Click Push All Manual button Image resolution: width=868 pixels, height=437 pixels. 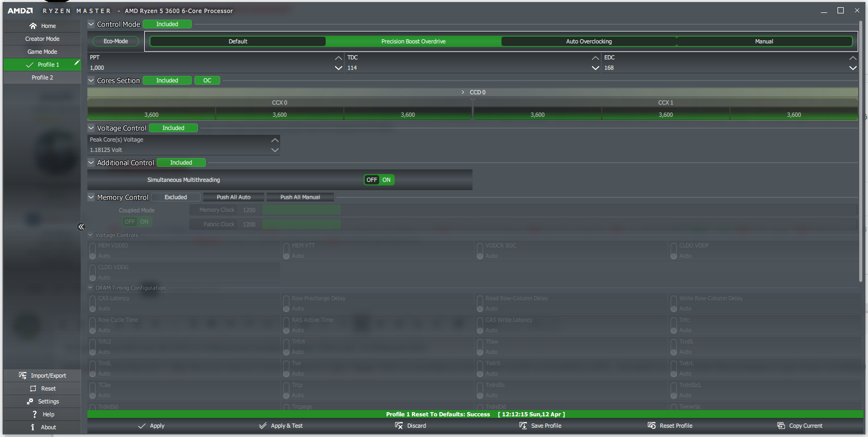click(300, 197)
